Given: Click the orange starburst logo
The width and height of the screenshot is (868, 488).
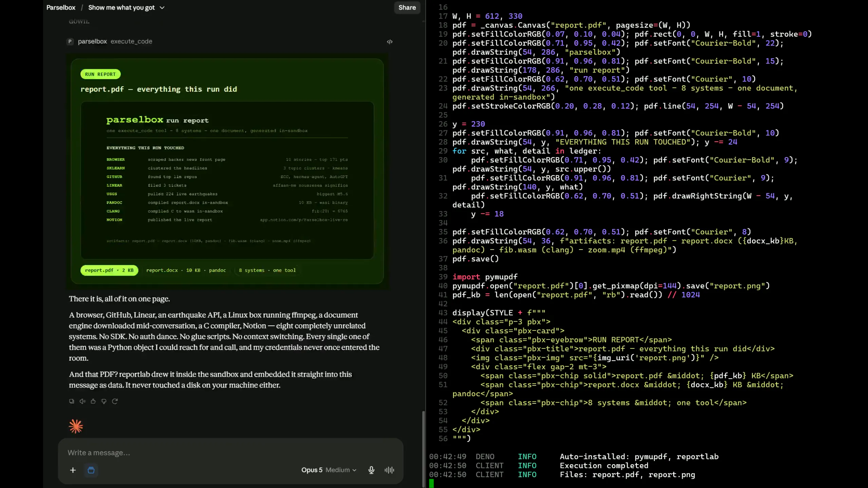Looking at the screenshot, I should pos(76,426).
